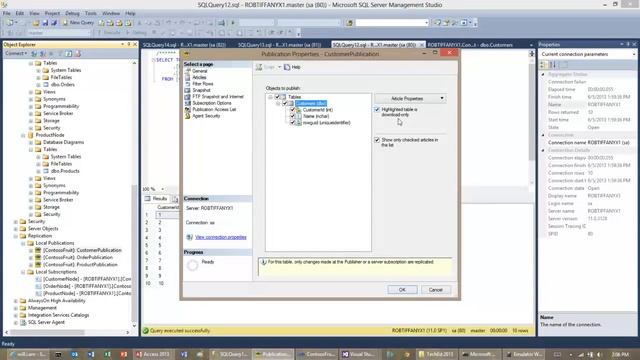Toggle the Customers (dbo) article checkbox
The height and width of the screenshot is (360, 640).
click(x=285, y=103)
